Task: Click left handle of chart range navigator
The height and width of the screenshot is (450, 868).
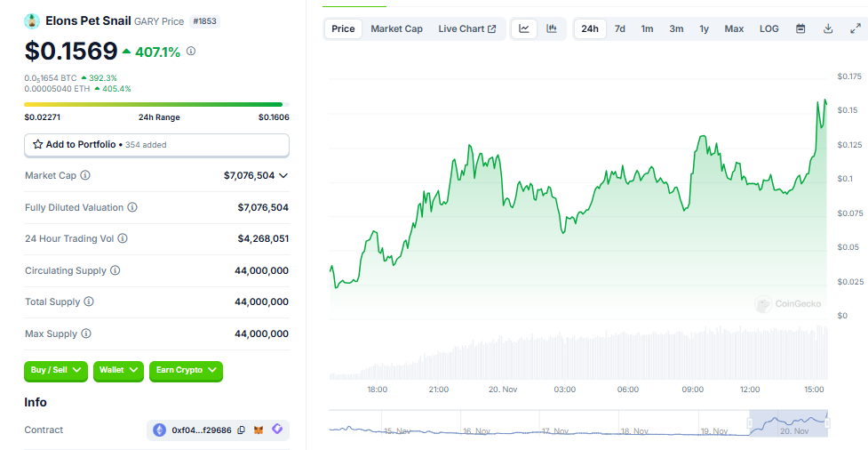Action: [x=750, y=422]
